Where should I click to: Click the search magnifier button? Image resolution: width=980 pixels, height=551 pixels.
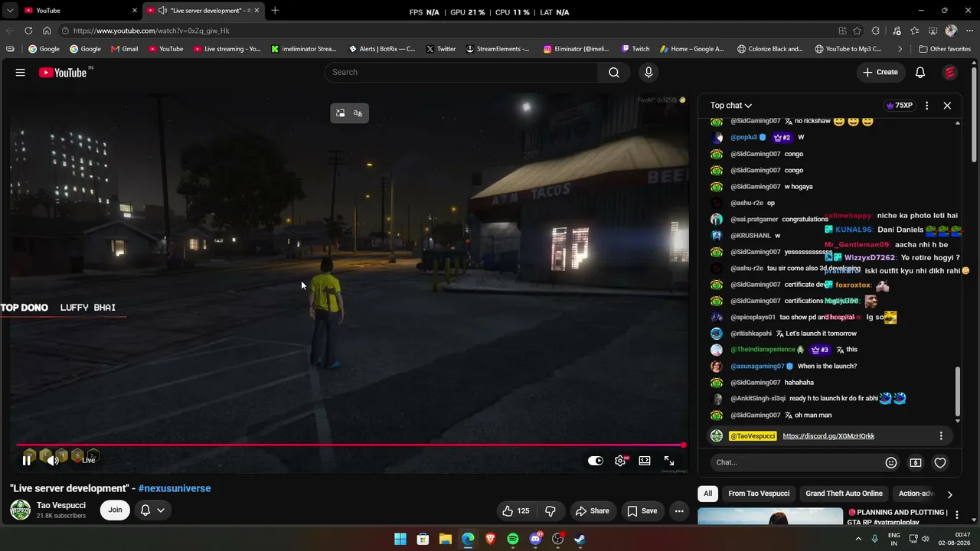(x=614, y=72)
